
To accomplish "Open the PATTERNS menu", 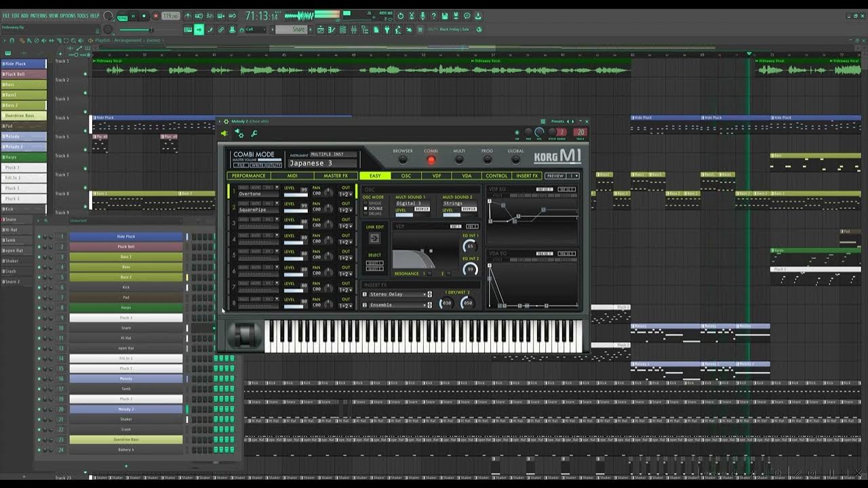I will click(39, 16).
